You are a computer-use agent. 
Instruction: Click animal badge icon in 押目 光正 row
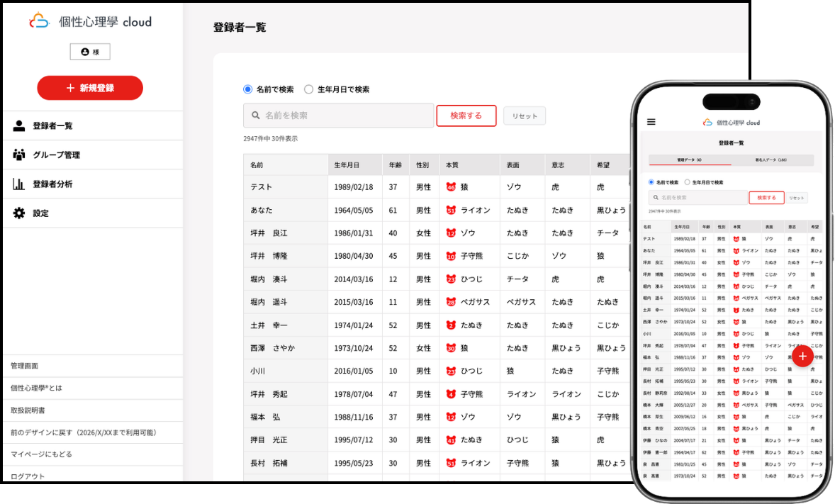(451, 440)
